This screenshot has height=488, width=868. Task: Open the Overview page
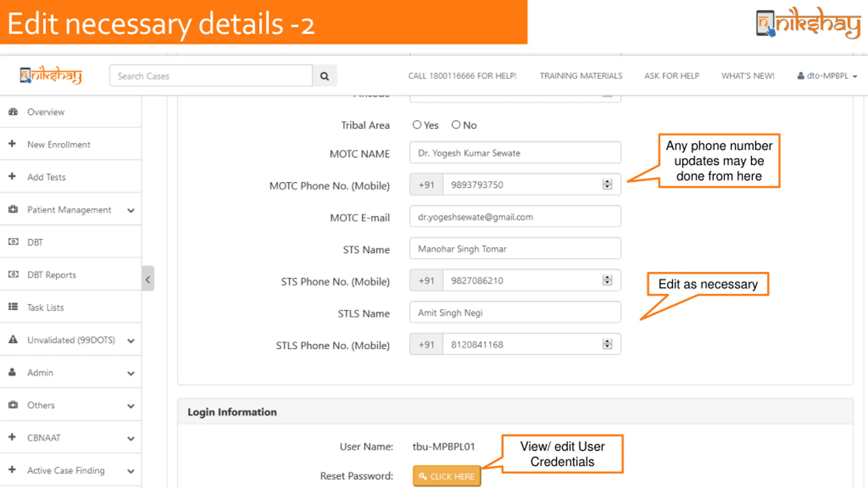tap(71, 112)
